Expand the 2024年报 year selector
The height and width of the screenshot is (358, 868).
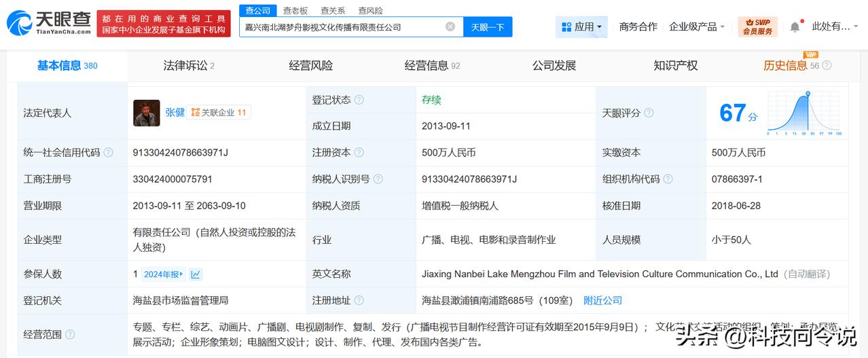pos(164,274)
